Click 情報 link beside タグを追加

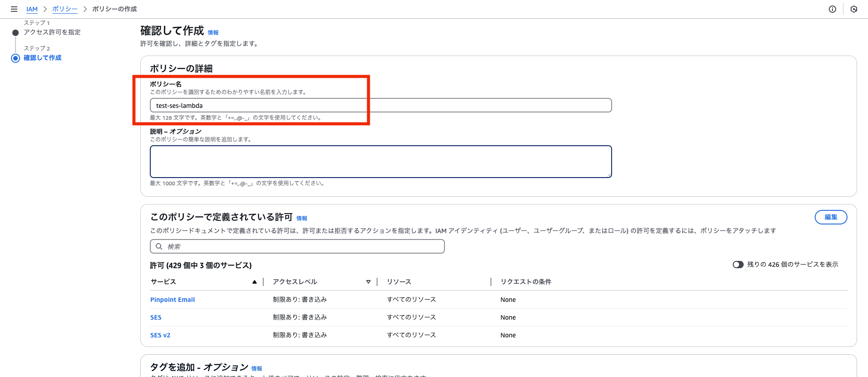pyautogui.click(x=257, y=369)
